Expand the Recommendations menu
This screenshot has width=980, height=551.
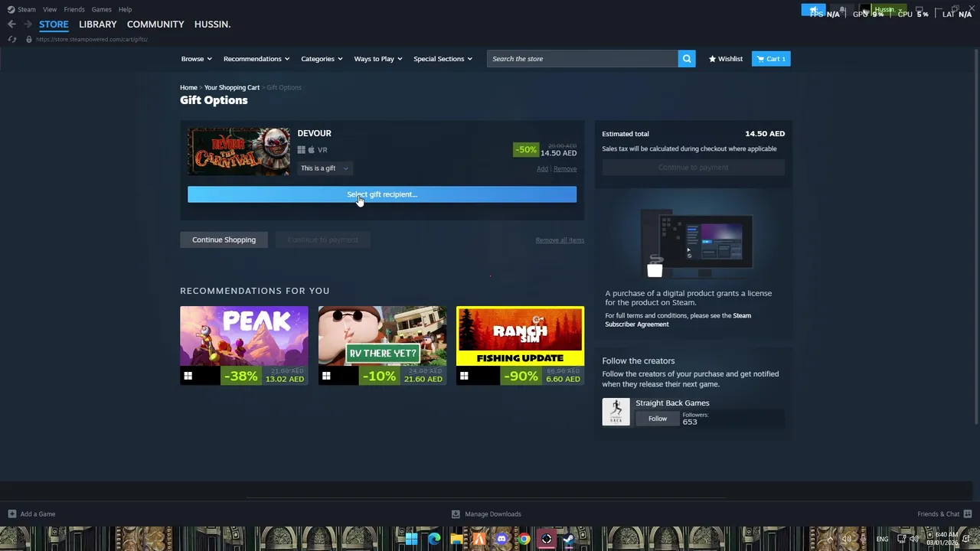[x=256, y=59]
